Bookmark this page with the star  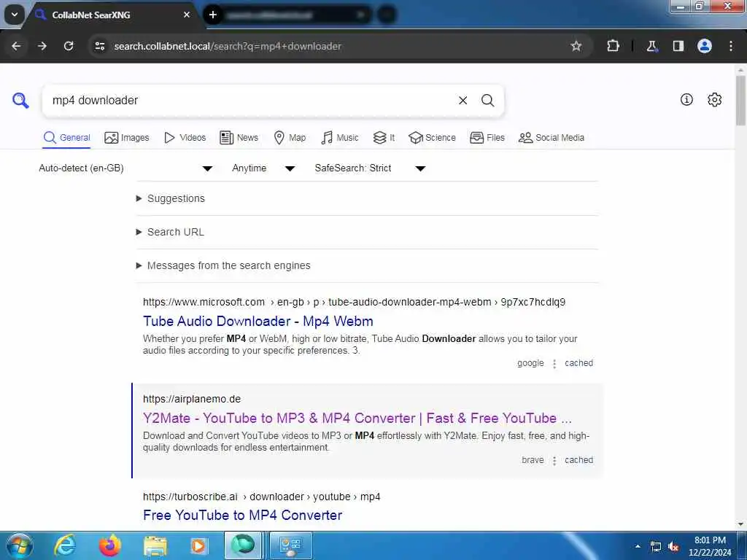[576, 46]
